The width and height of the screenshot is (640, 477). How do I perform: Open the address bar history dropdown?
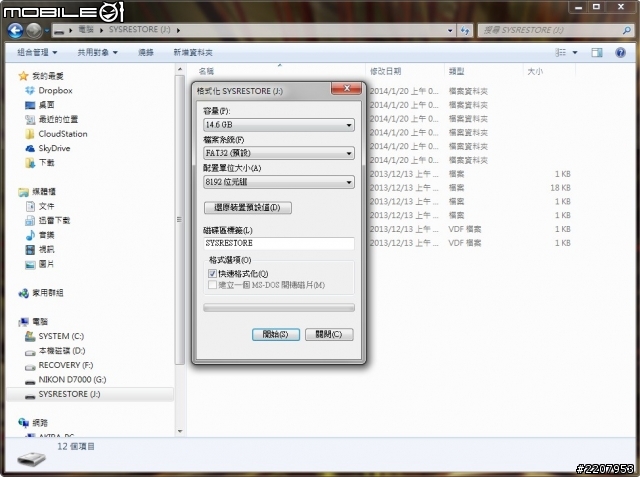[x=450, y=30]
